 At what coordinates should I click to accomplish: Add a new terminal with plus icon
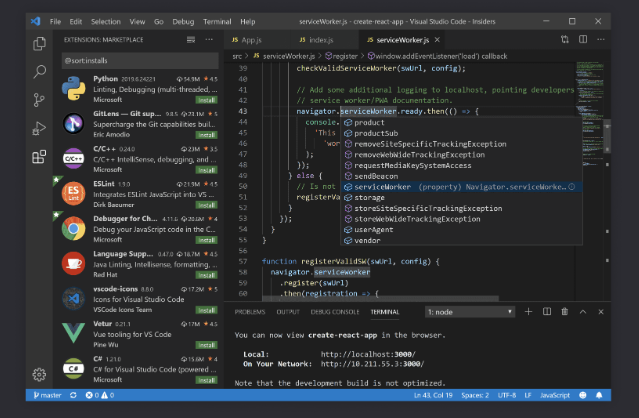point(528,312)
